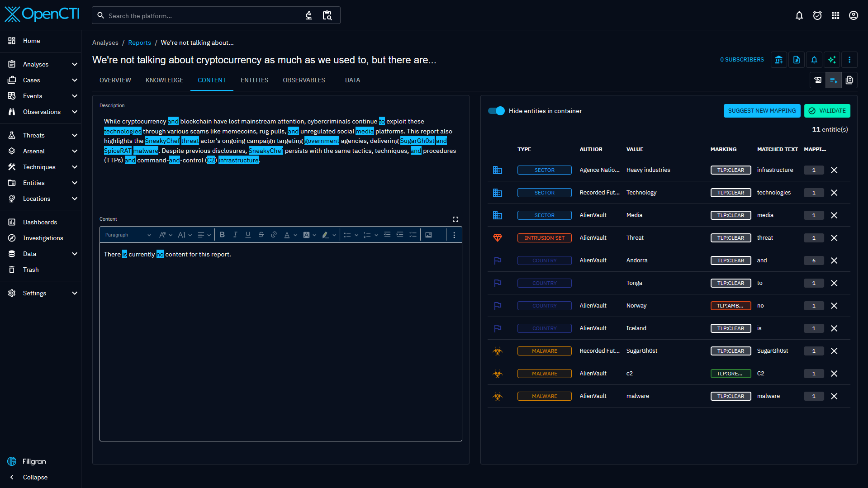Open the Paragraph style dropdown

coord(128,235)
